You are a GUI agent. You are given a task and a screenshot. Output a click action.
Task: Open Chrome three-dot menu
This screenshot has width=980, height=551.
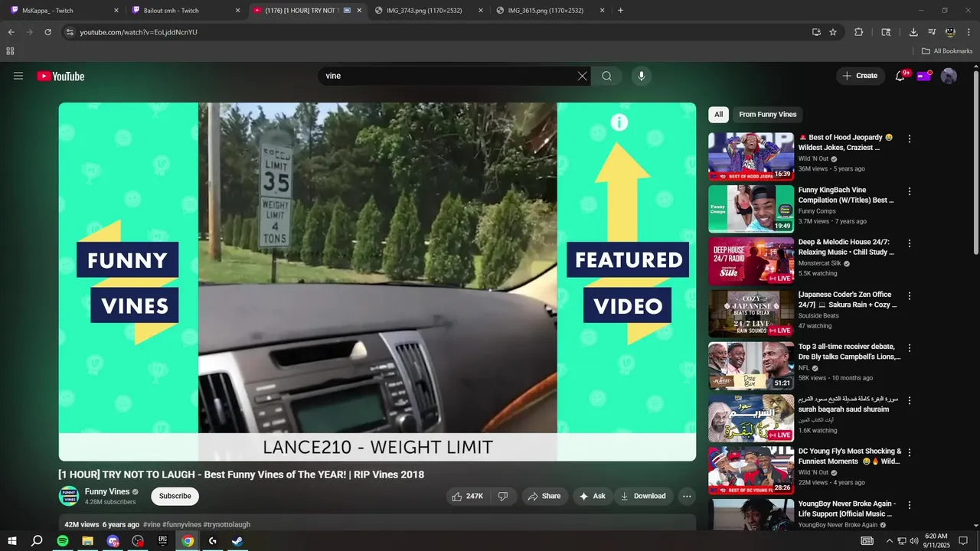click(x=969, y=32)
